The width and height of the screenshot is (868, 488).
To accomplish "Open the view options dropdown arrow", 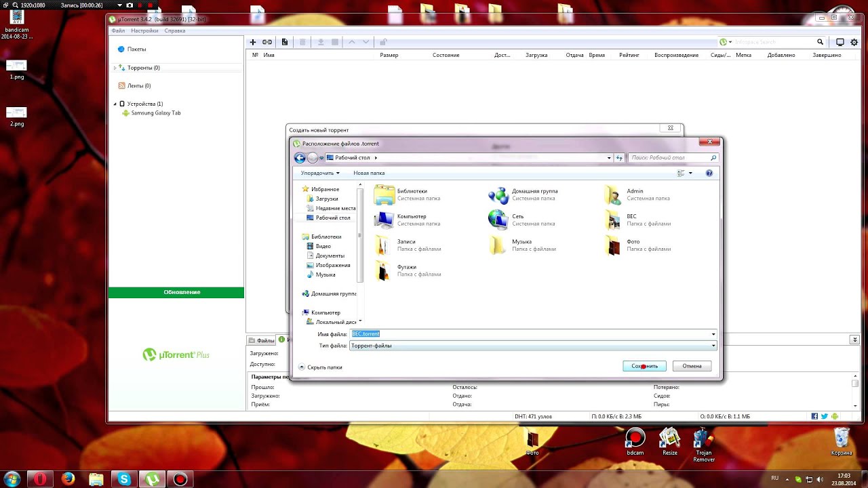I will [690, 174].
